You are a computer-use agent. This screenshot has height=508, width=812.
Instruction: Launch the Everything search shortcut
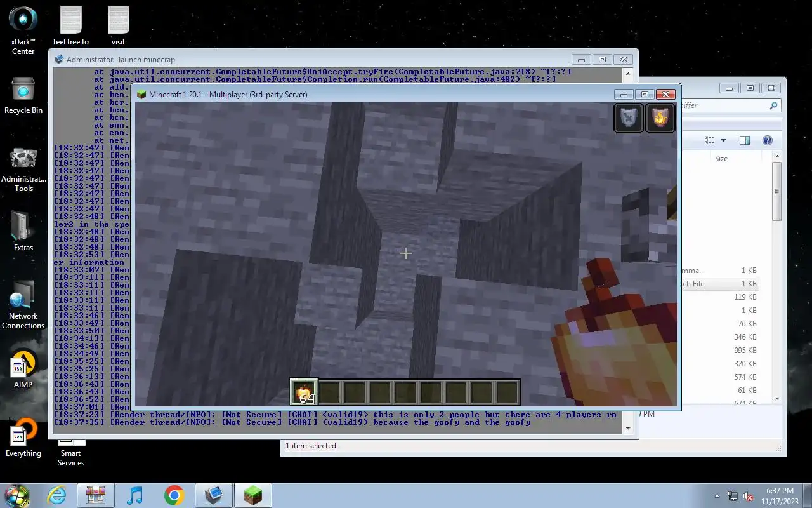point(23,438)
